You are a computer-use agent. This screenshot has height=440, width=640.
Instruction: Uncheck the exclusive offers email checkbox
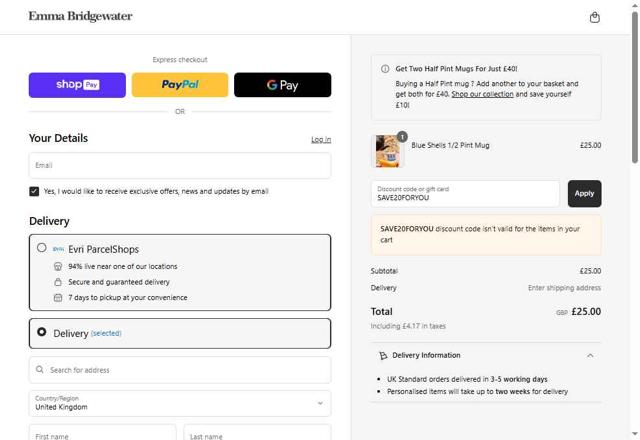click(x=34, y=191)
